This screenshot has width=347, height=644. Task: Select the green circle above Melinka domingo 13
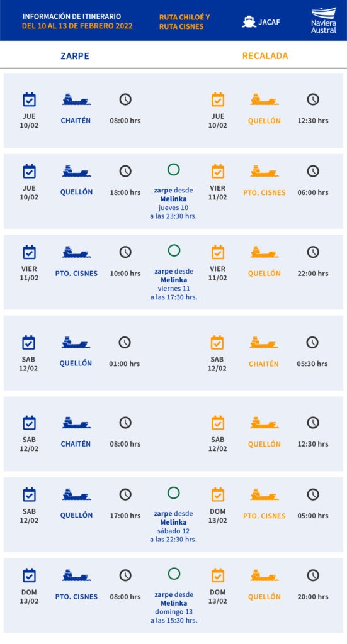click(174, 574)
